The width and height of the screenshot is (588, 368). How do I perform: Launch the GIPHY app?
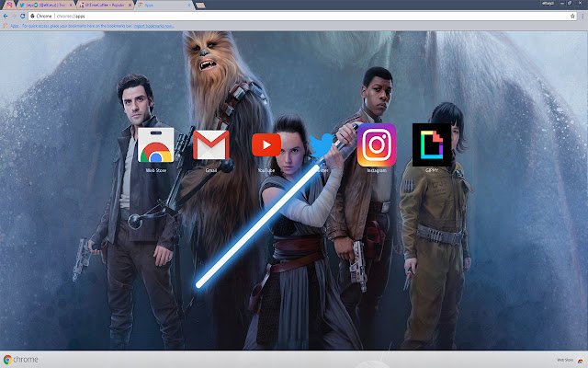[432, 145]
